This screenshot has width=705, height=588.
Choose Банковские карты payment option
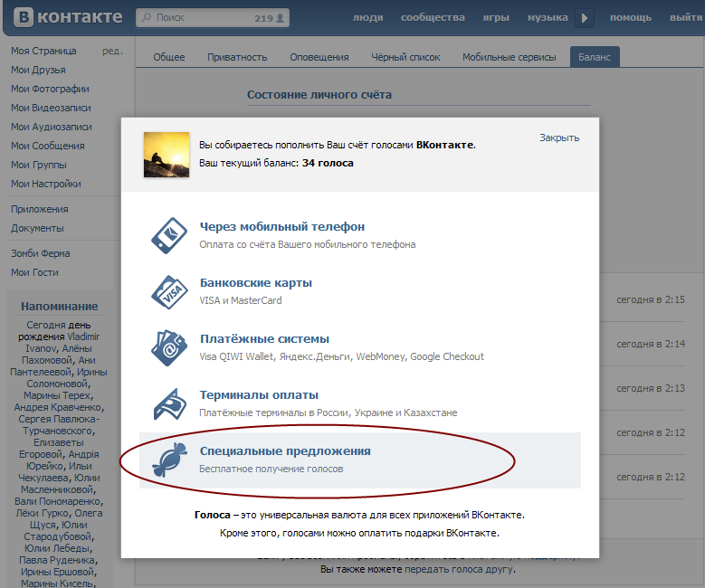tap(256, 283)
